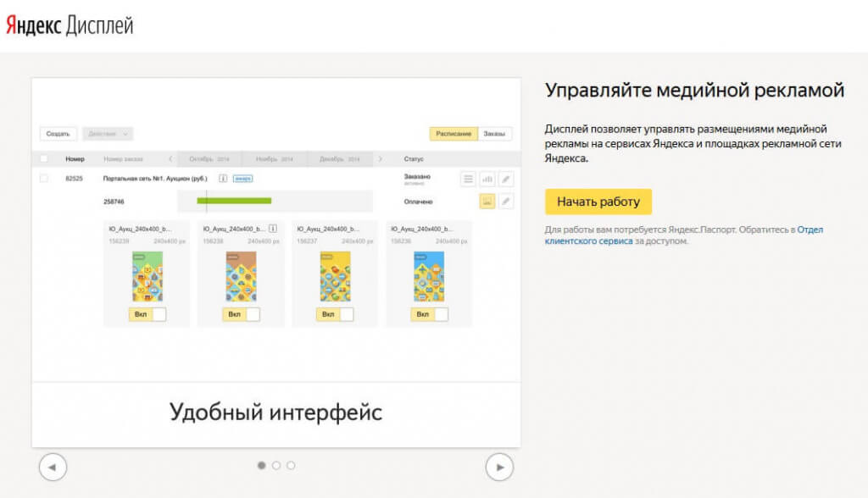Screen dimensions: 868x498
Task: Click the right chevron after Декабрь
Action: (380, 158)
